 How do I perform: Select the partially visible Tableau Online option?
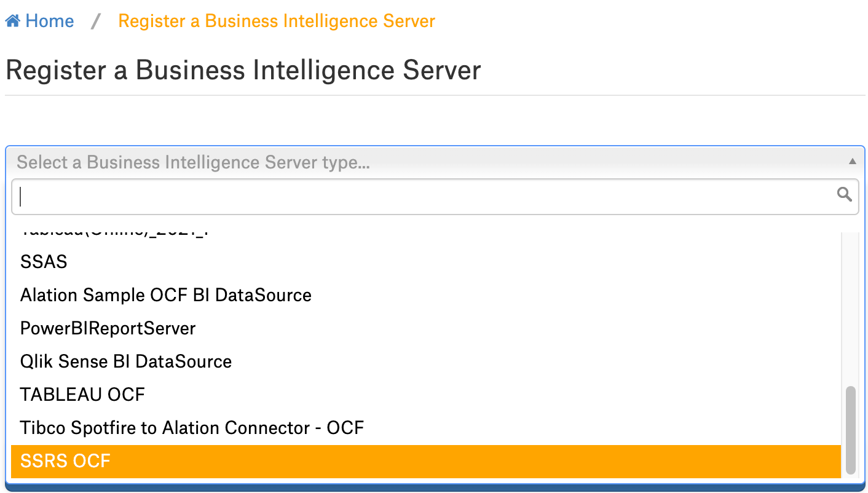click(426, 237)
